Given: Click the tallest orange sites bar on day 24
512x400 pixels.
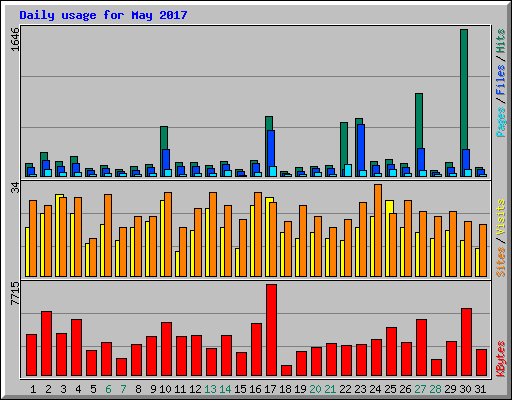Looking at the screenshot, I should 378,230.
